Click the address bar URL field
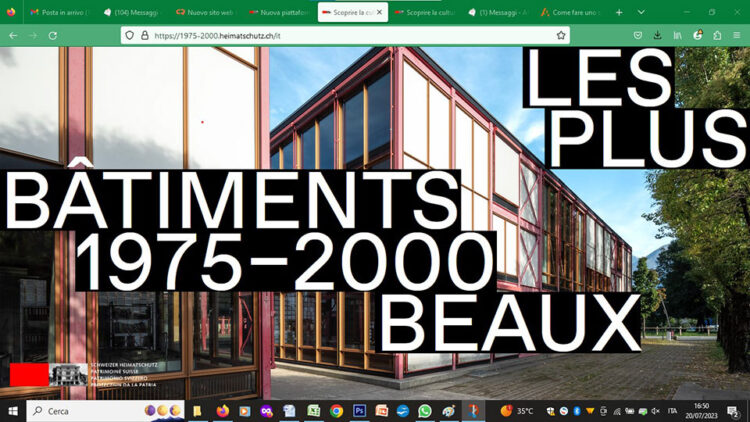 [345, 35]
